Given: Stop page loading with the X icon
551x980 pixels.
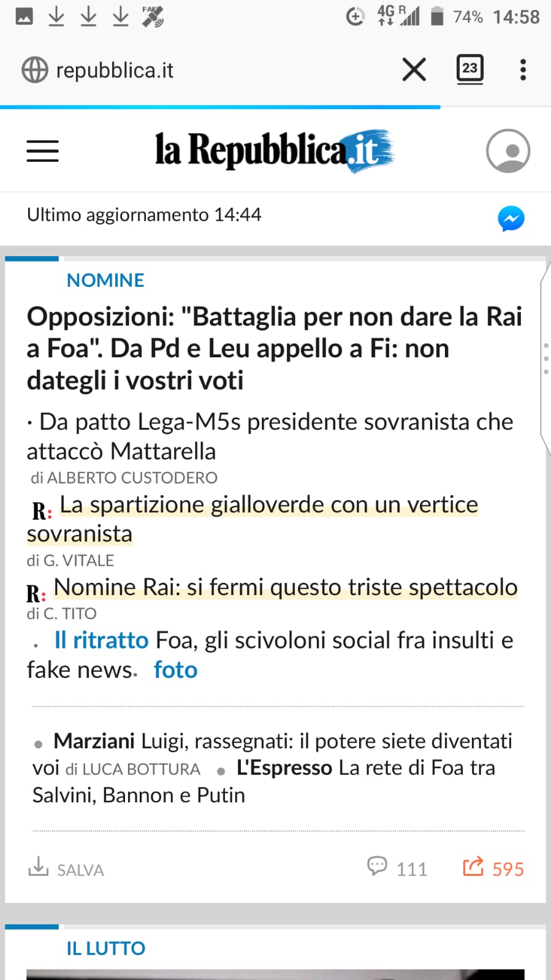Looking at the screenshot, I should (414, 69).
